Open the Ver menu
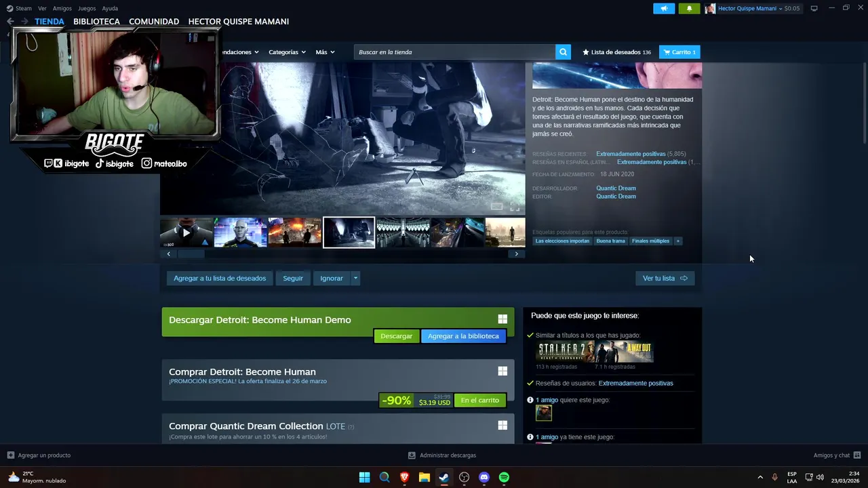Image resolution: width=868 pixels, height=488 pixels. click(x=42, y=8)
